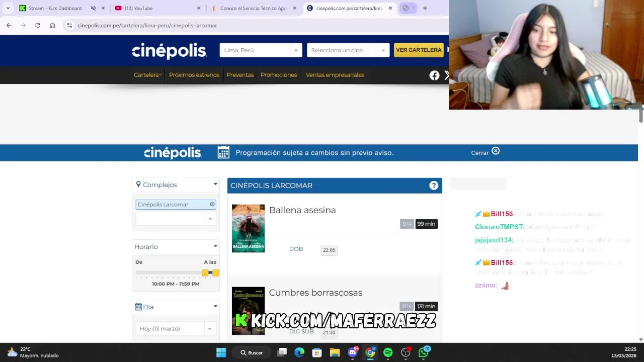Click the DOB label under Ballena asesina

296,249
